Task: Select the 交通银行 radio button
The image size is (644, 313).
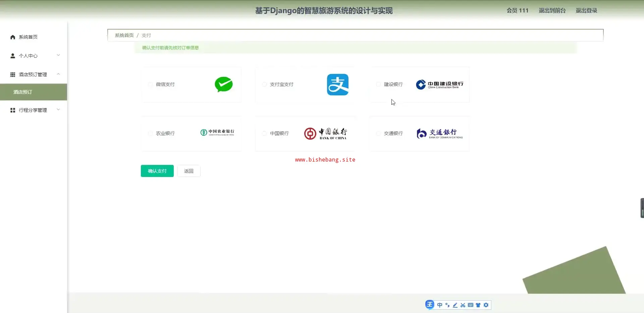Action: 378,133
